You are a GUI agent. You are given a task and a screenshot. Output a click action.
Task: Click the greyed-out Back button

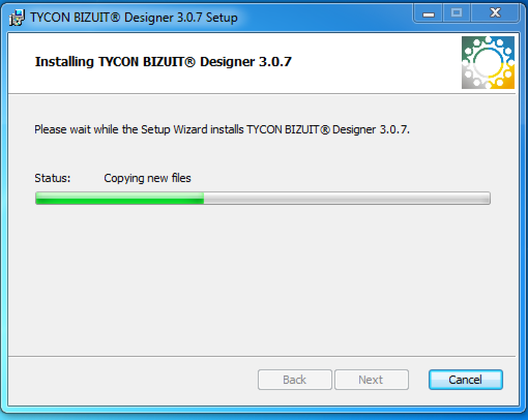(295, 380)
